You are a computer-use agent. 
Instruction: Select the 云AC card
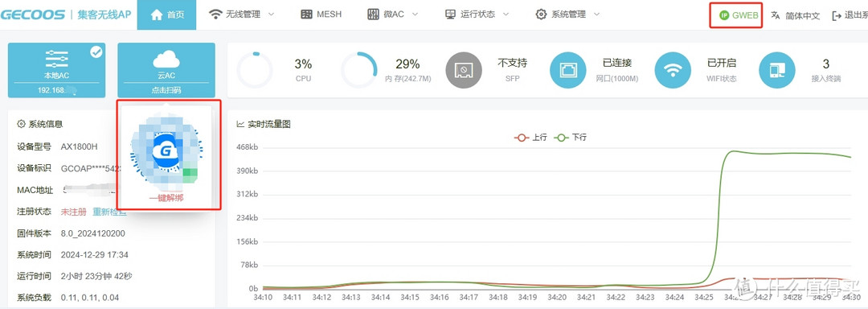coord(166,70)
